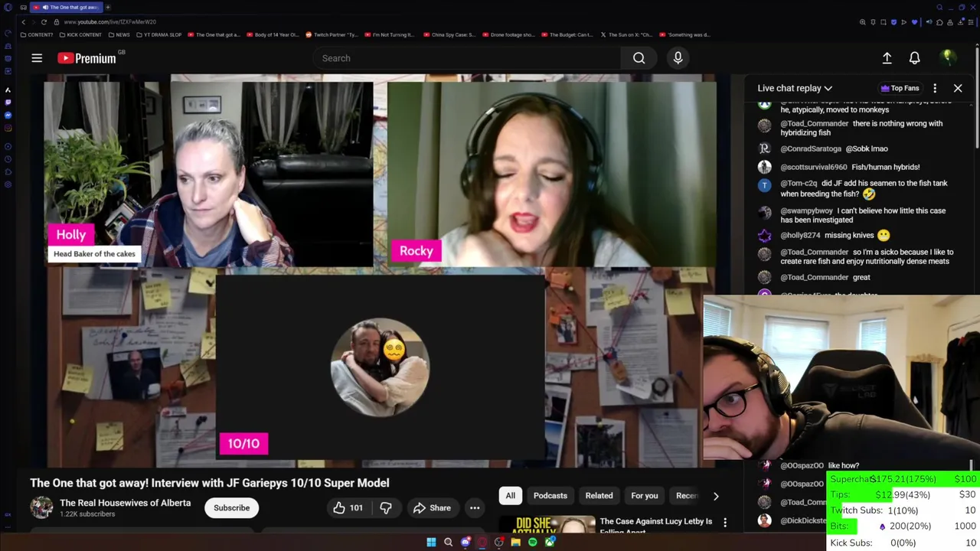
Task: Click the browser forward arrow
Action: (x=34, y=22)
